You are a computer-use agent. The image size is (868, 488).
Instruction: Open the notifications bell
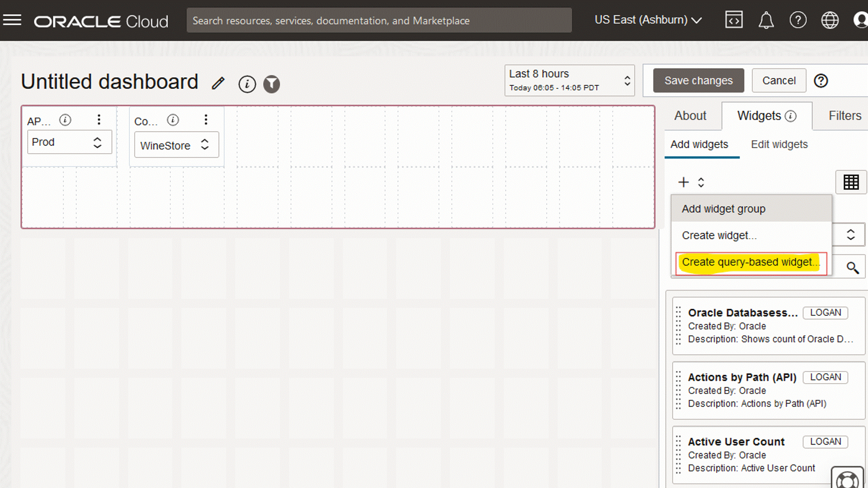point(766,20)
